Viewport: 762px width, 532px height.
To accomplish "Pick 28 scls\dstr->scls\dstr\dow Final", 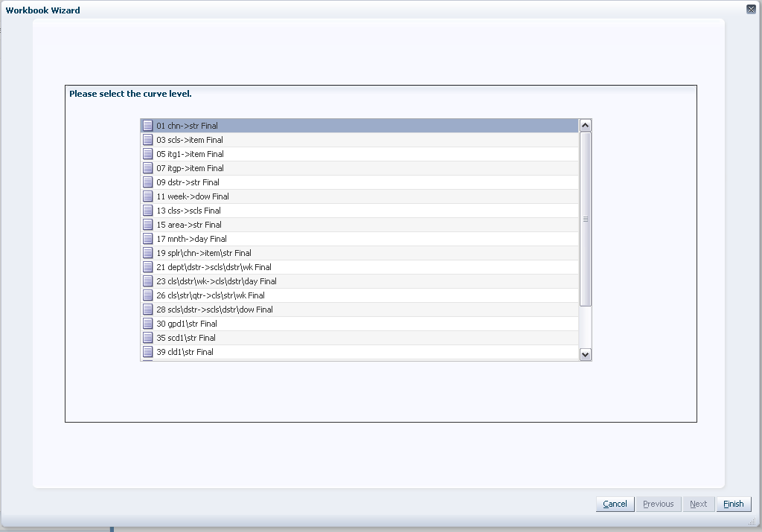I will coord(359,309).
